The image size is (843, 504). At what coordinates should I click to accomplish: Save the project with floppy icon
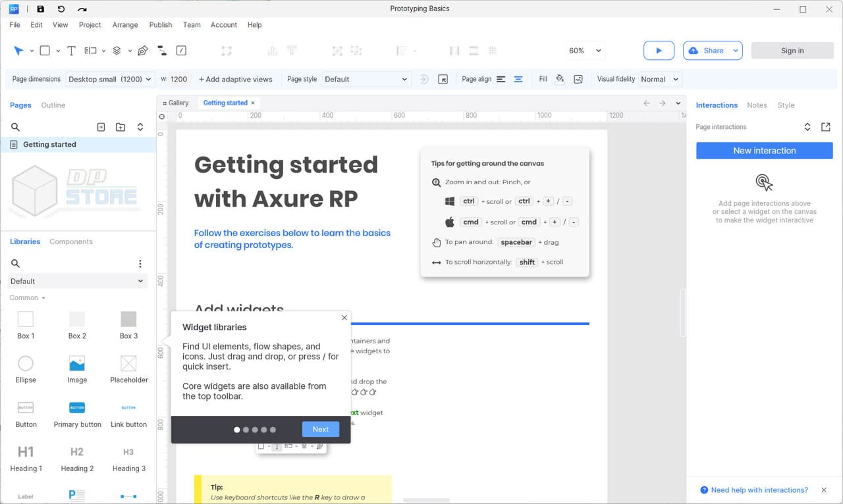40,9
